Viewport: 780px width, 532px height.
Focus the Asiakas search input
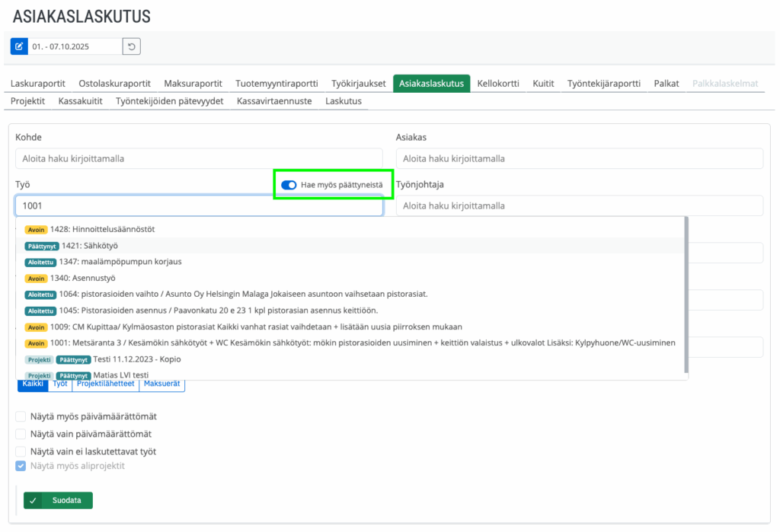[579, 159]
